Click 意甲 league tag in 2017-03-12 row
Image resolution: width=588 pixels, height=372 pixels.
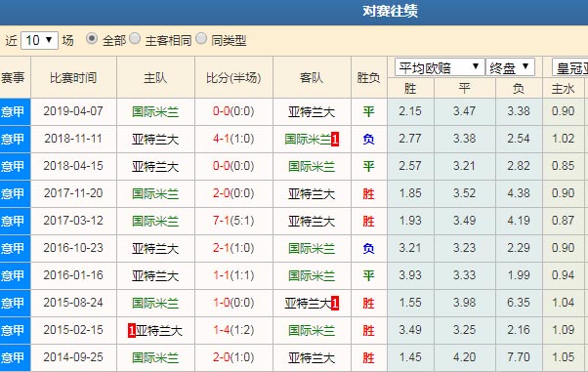[15, 222]
